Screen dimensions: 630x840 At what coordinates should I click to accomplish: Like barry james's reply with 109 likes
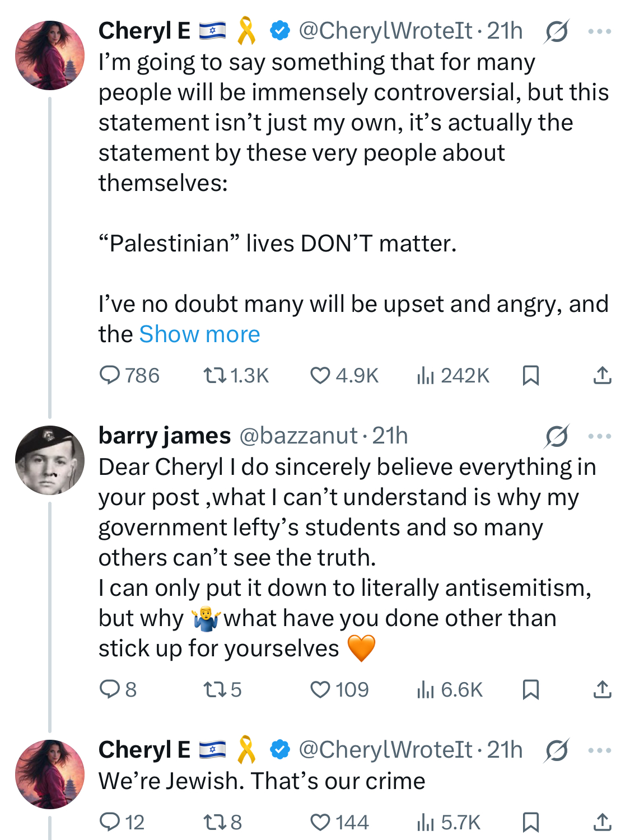pyautogui.click(x=339, y=689)
